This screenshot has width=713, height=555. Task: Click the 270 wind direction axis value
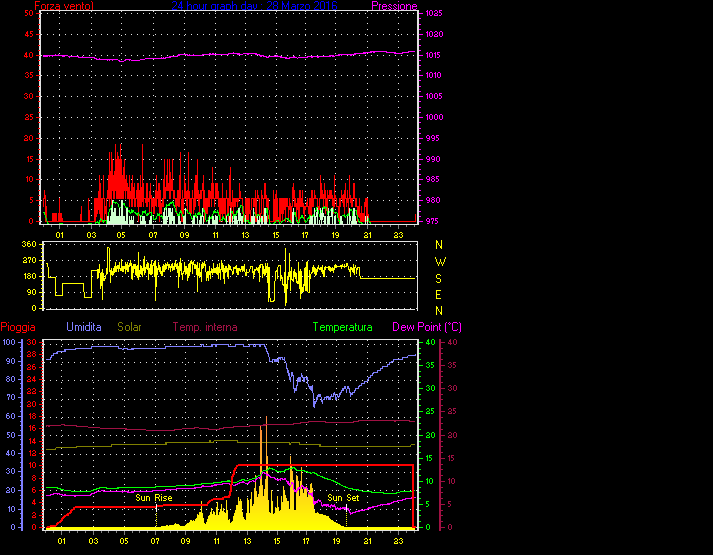(29, 260)
